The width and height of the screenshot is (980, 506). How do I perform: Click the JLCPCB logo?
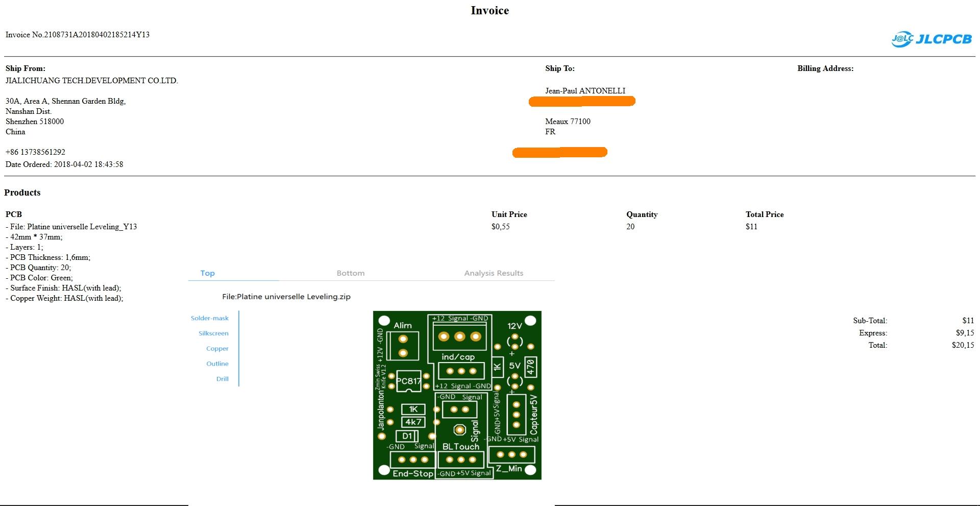coord(932,39)
